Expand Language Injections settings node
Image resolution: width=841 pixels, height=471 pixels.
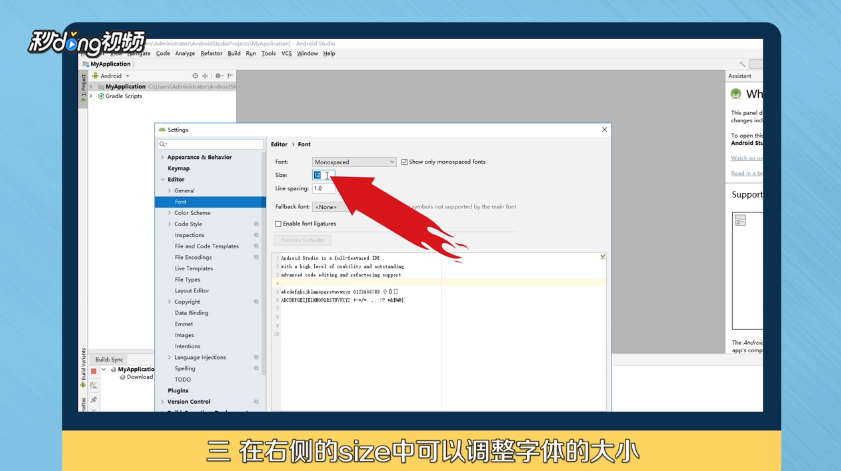[169, 357]
